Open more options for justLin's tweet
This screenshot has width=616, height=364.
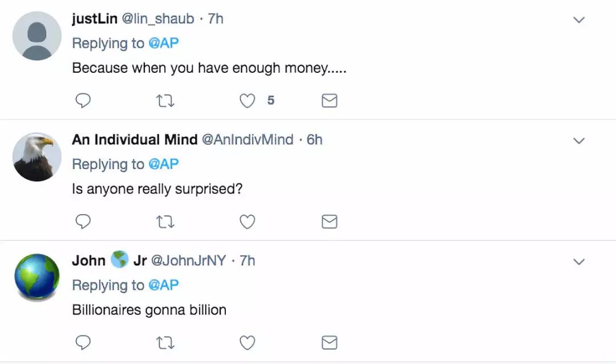coord(579,20)
